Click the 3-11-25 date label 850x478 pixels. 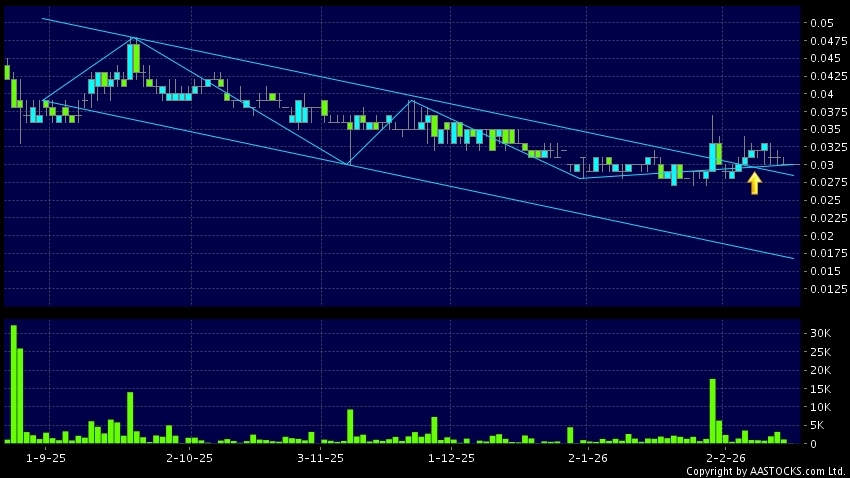coord(320,458)
